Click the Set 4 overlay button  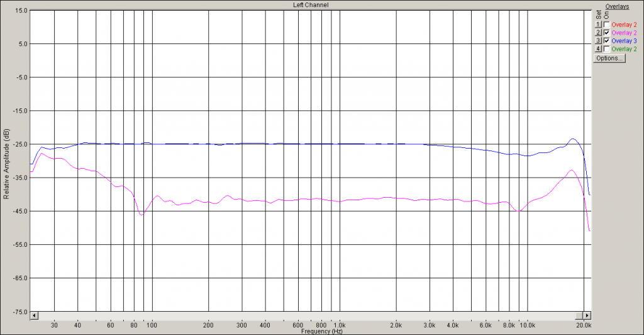tap(598, 49)
